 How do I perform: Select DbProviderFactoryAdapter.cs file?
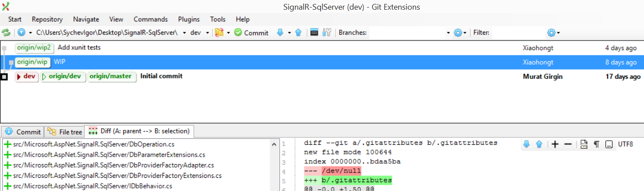(x=113, y=165)
